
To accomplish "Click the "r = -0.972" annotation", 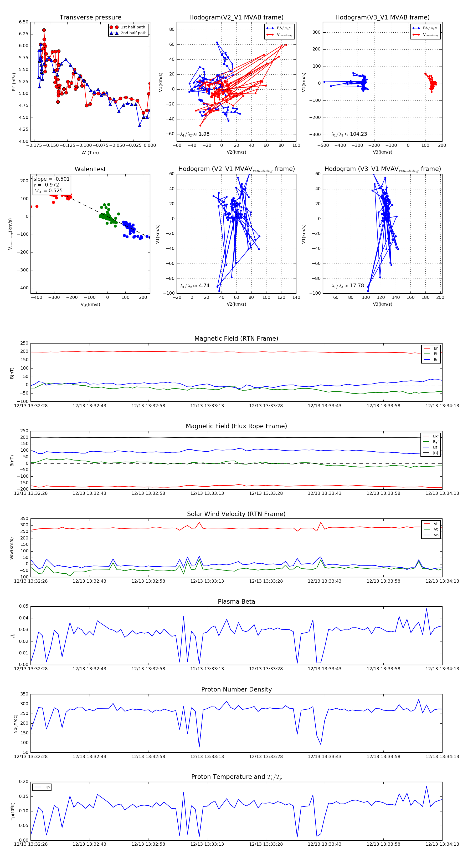I will (x=47, y=185).
